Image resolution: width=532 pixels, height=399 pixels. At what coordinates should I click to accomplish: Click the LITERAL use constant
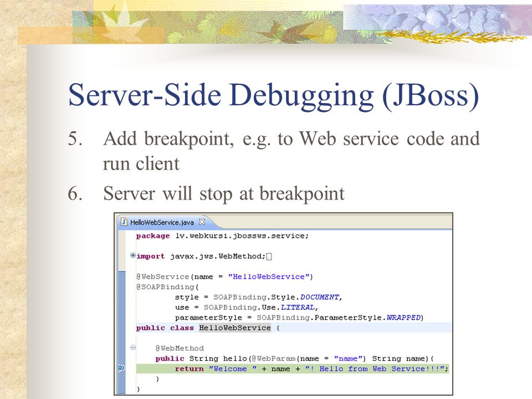click(x=298, y=308)
